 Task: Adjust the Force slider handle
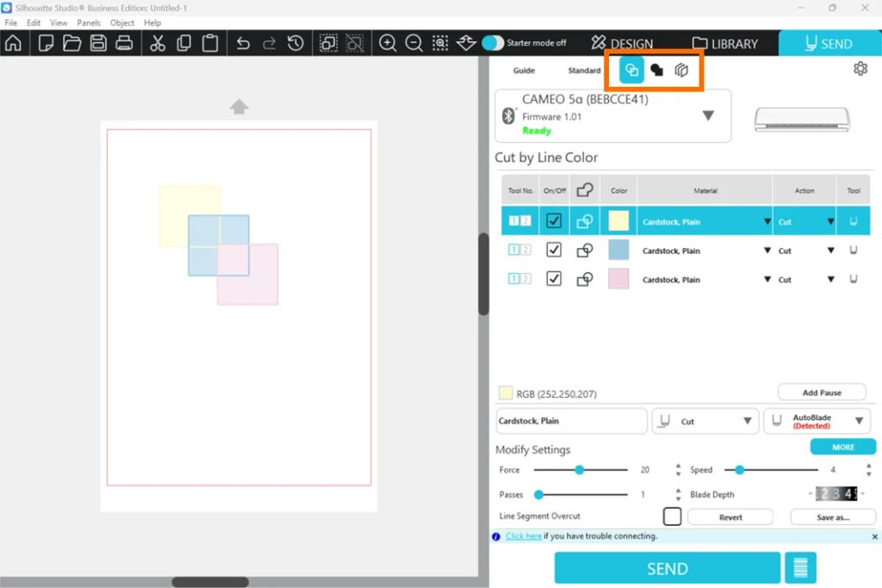pyautogui.click(x=580, y=470)
